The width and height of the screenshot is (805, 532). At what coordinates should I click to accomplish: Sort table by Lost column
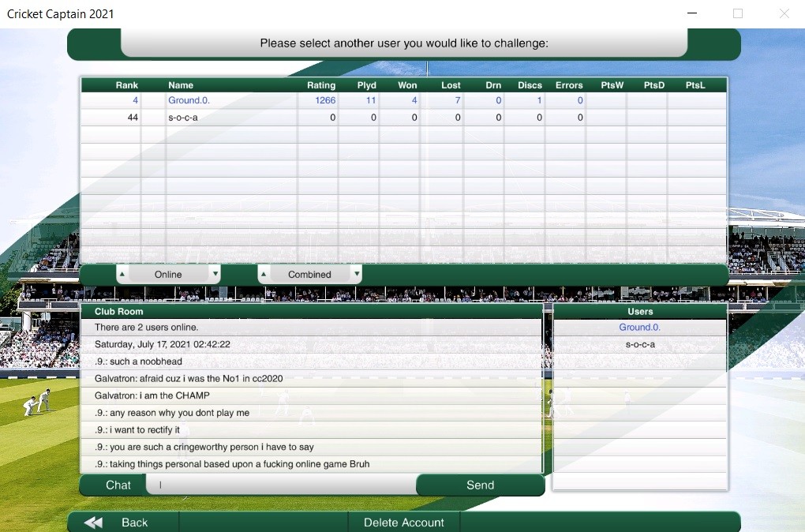point(451,85)
